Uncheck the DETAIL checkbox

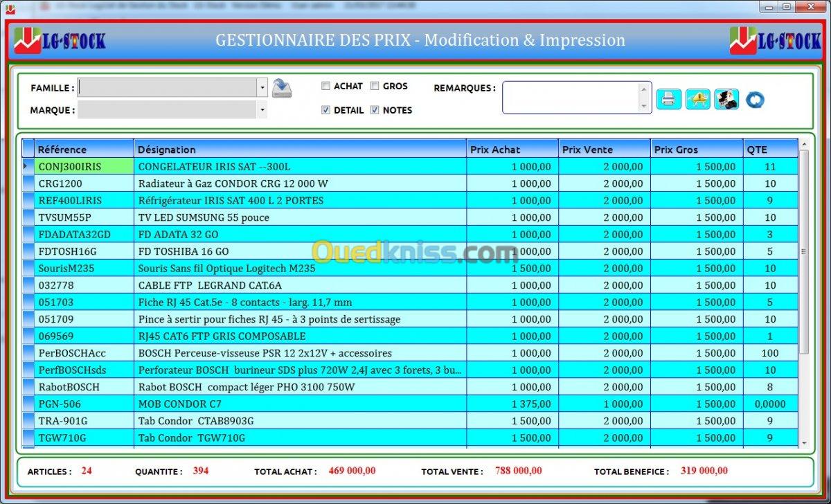pyautogui.click(x=325, y=110)
